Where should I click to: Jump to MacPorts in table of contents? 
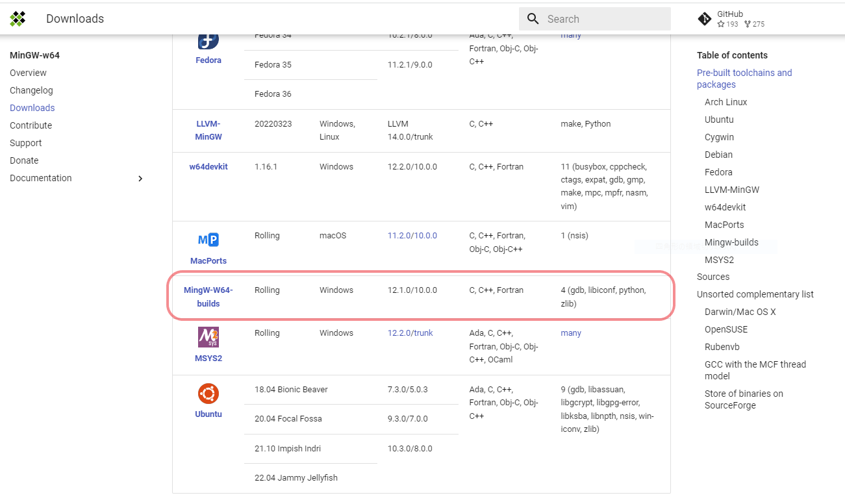pyautogui.click(x=724, y=225)
